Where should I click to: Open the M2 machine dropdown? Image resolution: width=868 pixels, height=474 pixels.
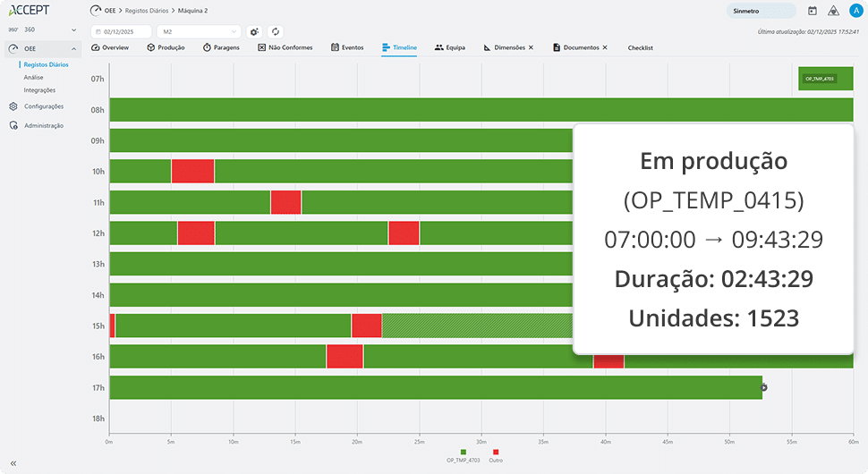click(199, 31)
